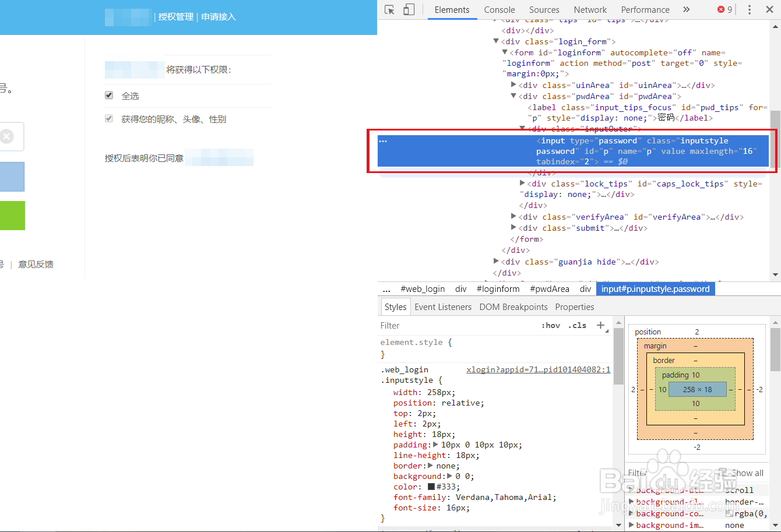The image size is (781, 532).
Task: Expand the guanjia hide div node
Action: pos(497,262)
